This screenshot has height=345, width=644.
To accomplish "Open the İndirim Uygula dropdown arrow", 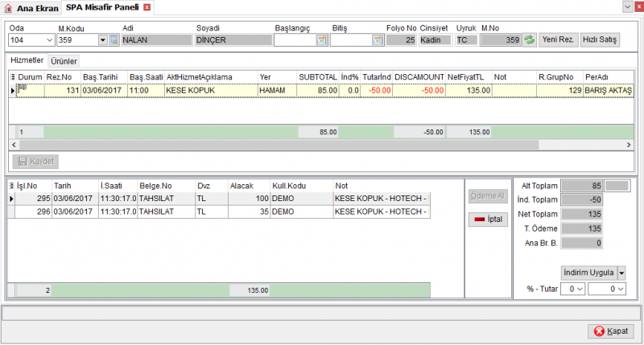I will [621, 273].
